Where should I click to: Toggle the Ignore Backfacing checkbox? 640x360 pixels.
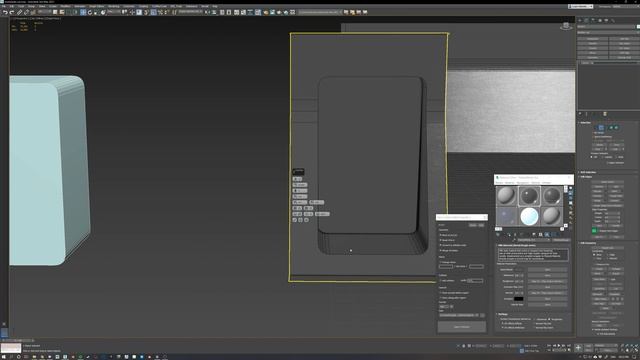pos(593,137)
